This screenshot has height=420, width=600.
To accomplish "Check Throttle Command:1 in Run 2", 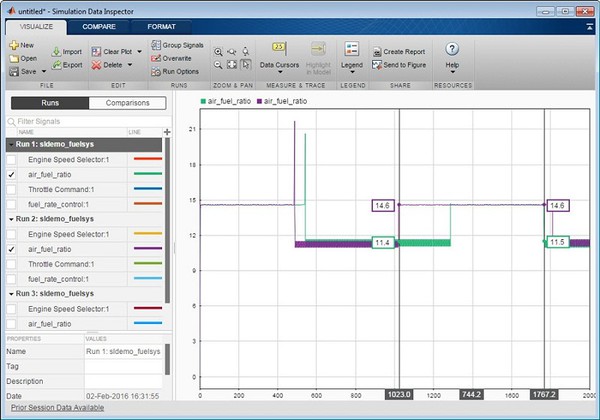I will 11,263.
